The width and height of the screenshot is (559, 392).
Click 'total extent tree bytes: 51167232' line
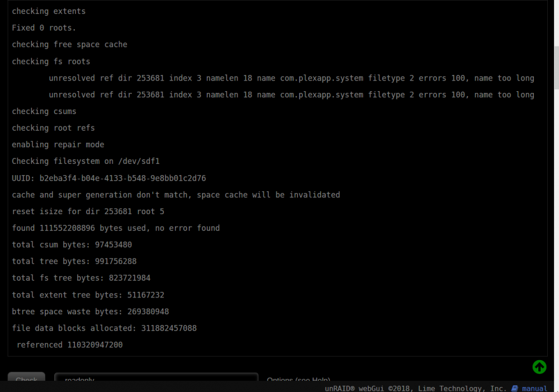tap(88, 295)
